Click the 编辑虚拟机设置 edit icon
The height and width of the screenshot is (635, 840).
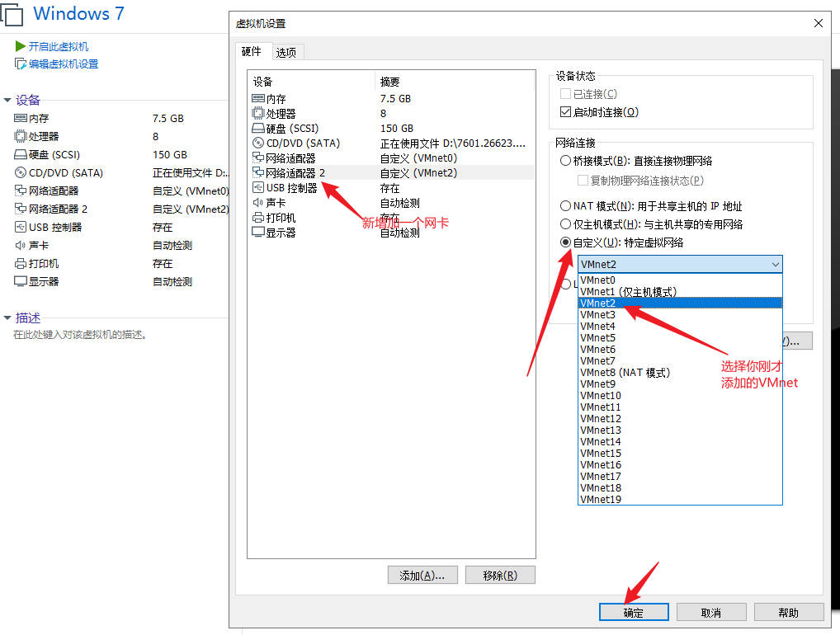point(21,63)
